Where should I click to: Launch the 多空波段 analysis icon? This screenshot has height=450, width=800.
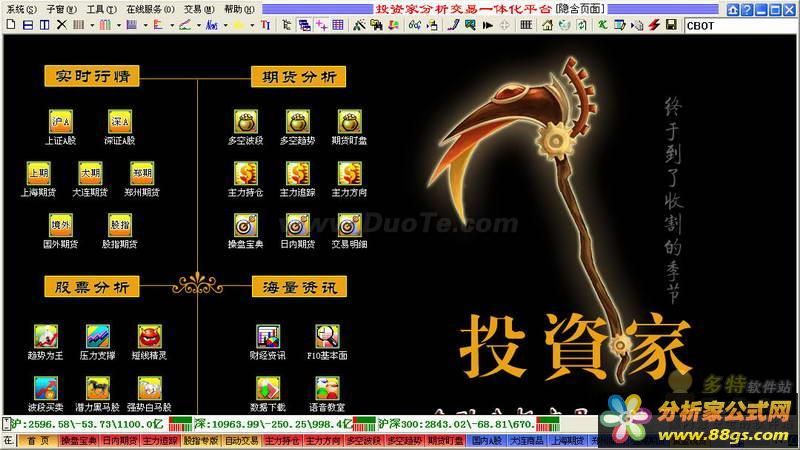click(x=246, y=122)
